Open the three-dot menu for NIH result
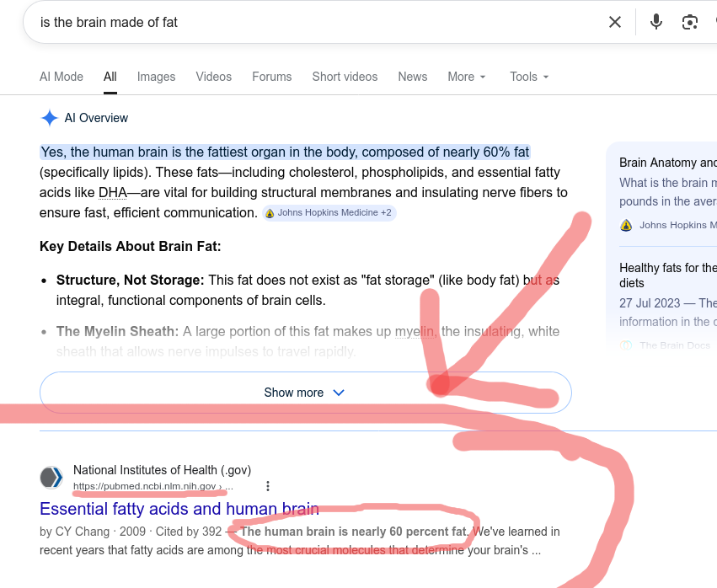 click(x=268, y=486)
